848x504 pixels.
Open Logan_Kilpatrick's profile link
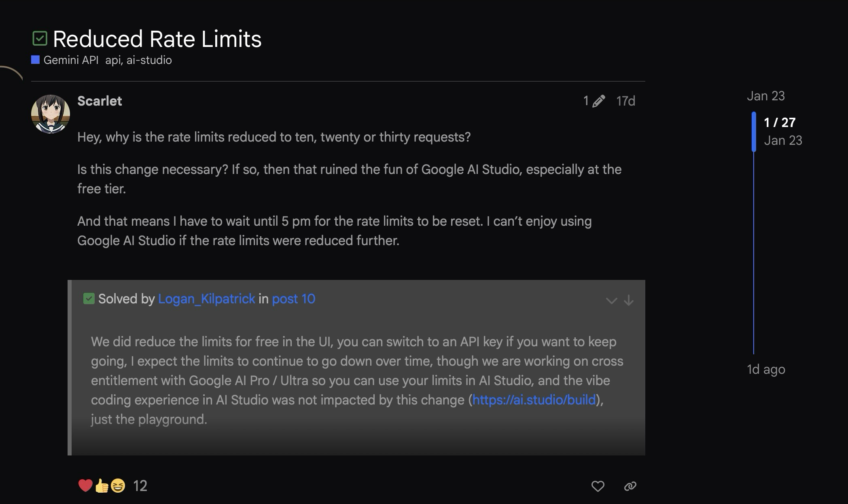tap(206, 299)
